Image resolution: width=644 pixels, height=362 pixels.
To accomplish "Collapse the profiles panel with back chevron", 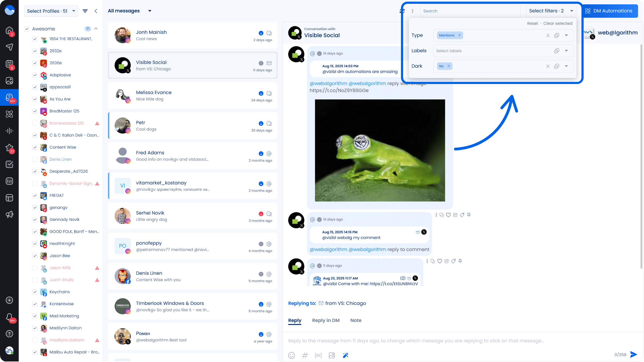I will [x=96, y=11].
